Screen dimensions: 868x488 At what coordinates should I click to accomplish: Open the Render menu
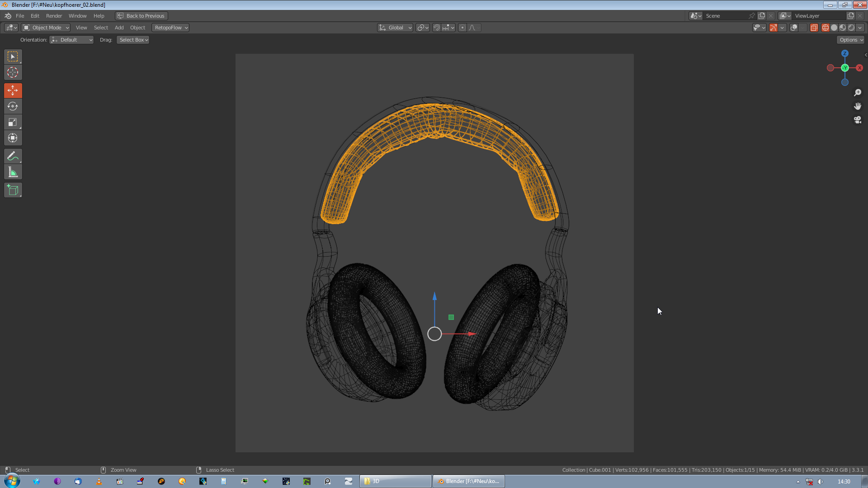click(x=54, y=16)
